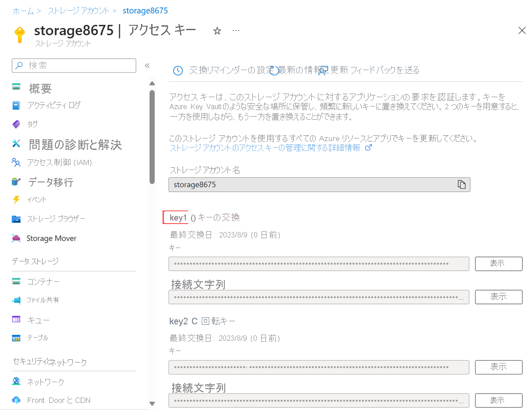Open ネットワーク networking menu item
Viewport: 532px width, 410px height.
pyautogui.click(x=46, y=382)
